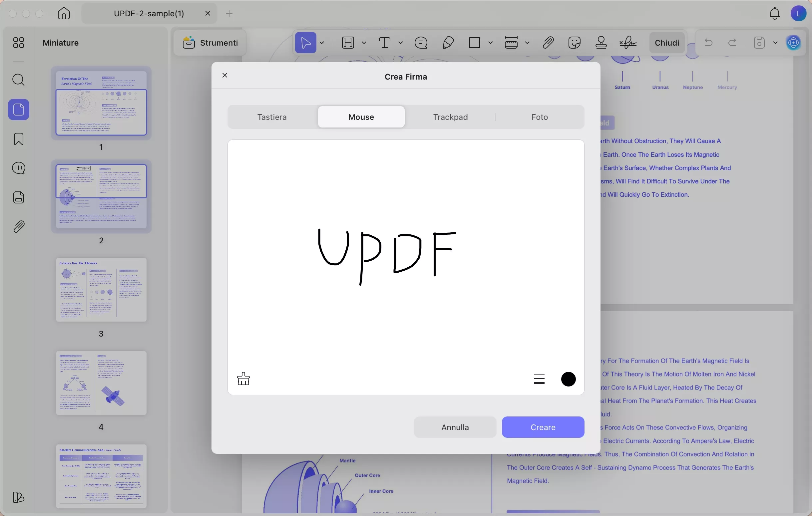812x516 pixels.
Task: Click the Creare button
Action: 543,427
